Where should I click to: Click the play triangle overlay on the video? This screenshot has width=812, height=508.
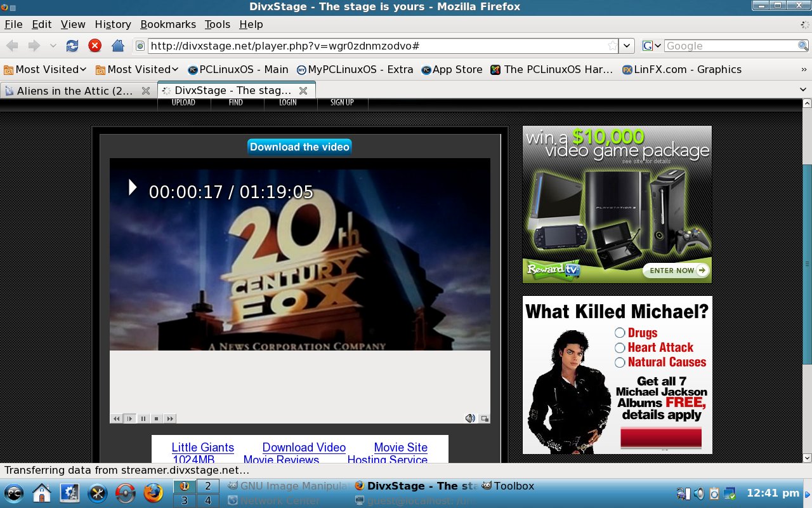(133, 187)
